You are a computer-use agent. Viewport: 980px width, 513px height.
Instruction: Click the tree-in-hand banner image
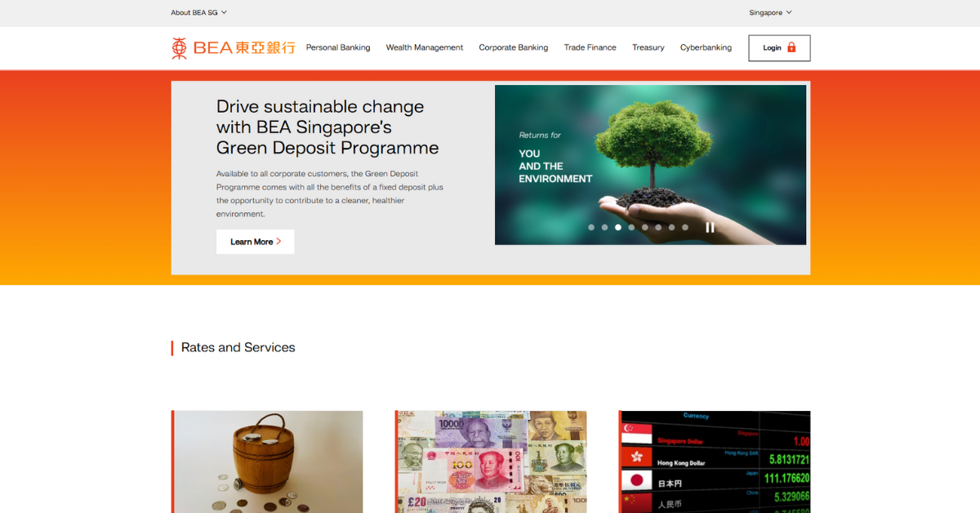(650, 165)
